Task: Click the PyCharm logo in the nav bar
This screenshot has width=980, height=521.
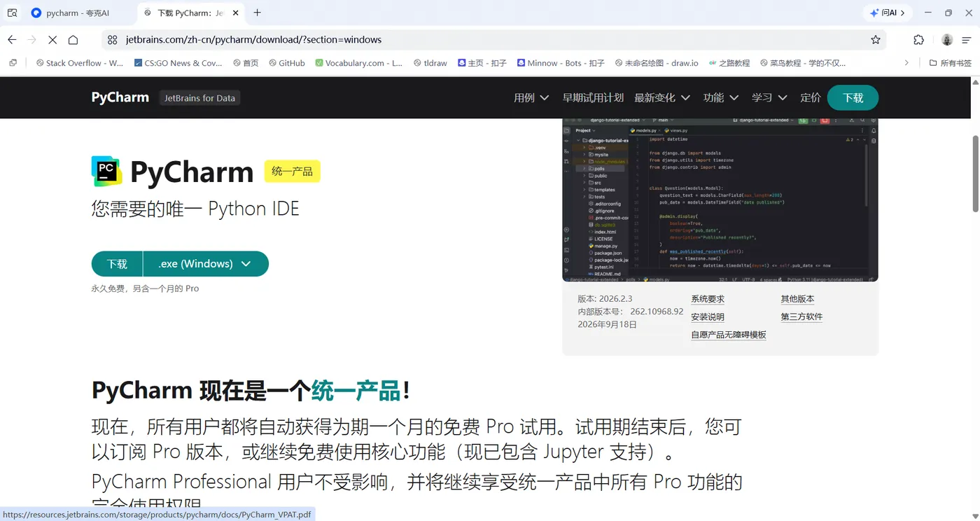Action: (120, 98)
